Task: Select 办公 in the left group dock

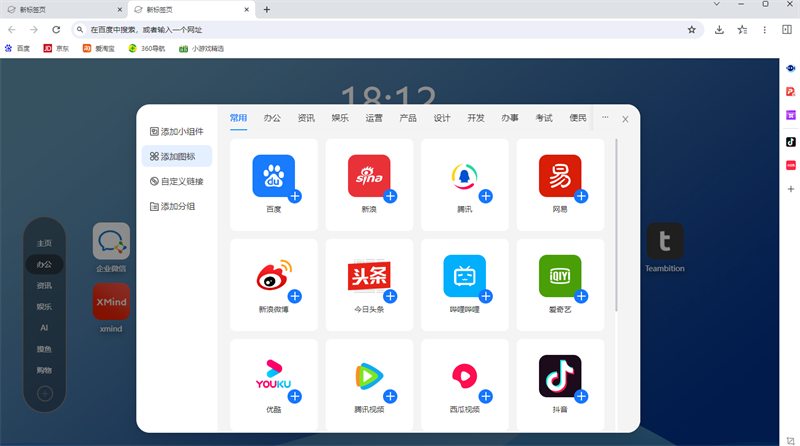Action: pyautogui.click(x=44, y=264)
